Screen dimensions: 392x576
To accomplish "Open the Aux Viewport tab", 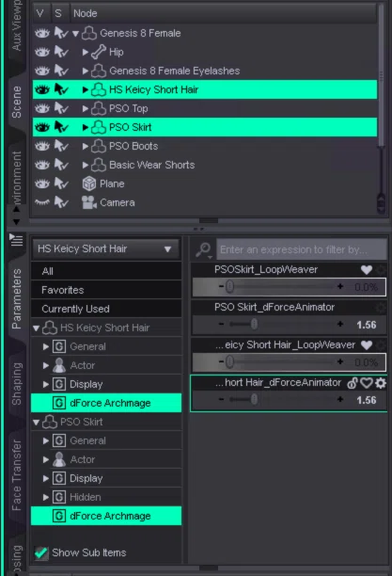I will click(17, 25).
